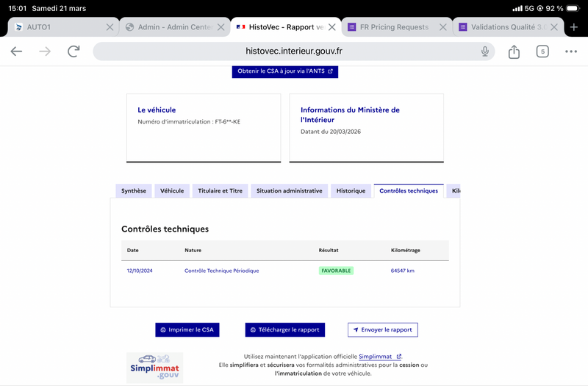Open the Synthèse tab
The width and height of the screenshot is (588, 386).
(x=133, y=191)
